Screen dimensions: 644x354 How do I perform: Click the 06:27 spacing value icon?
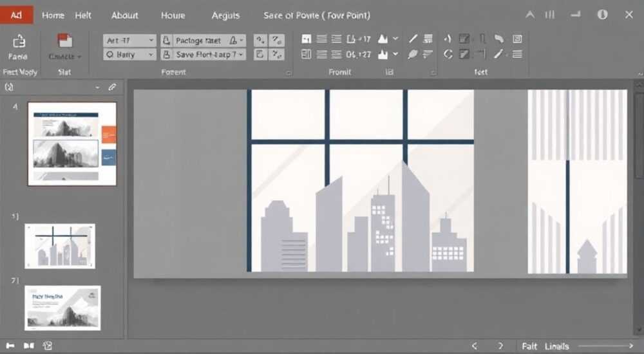[x=359, y=54]
